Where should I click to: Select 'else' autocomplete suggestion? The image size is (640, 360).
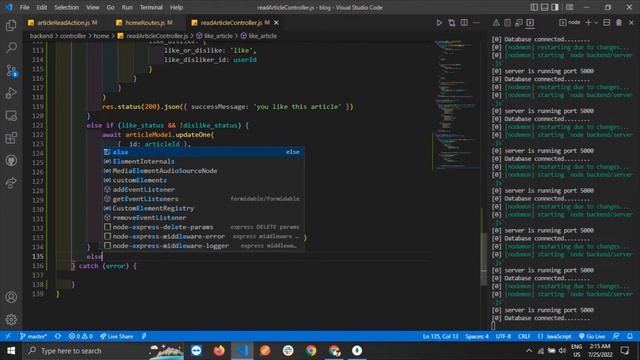click(x=203, y=152)
